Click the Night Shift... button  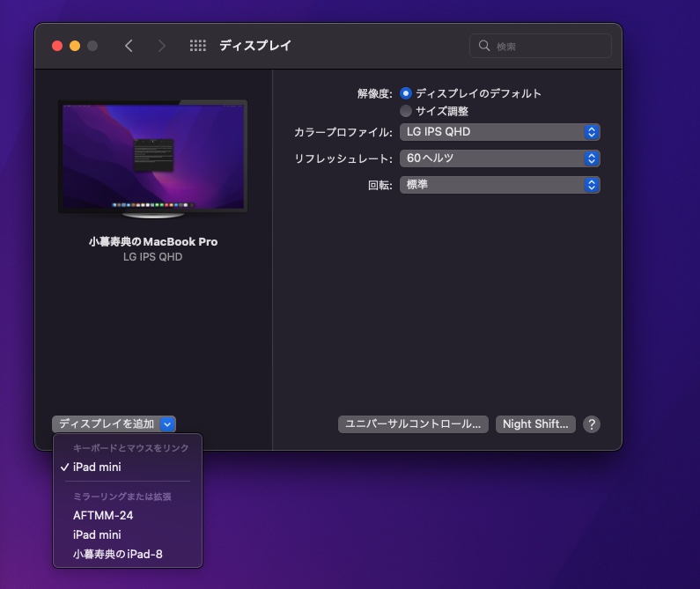(535, 424)
